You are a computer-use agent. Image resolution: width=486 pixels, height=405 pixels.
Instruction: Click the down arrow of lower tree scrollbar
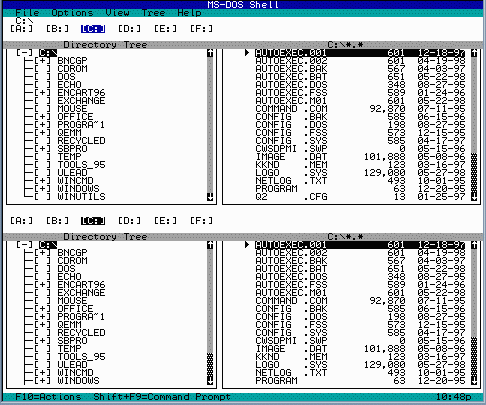(210, 381)
